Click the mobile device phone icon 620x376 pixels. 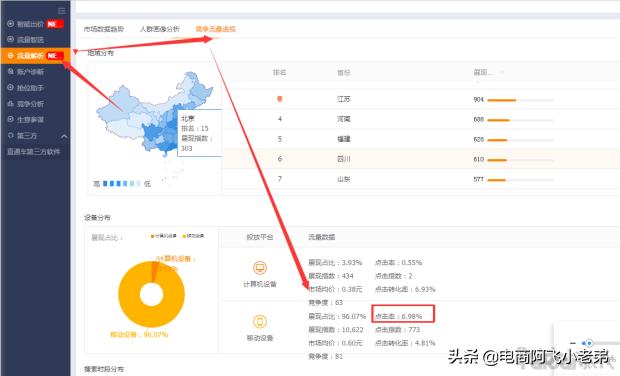(260, 321)
